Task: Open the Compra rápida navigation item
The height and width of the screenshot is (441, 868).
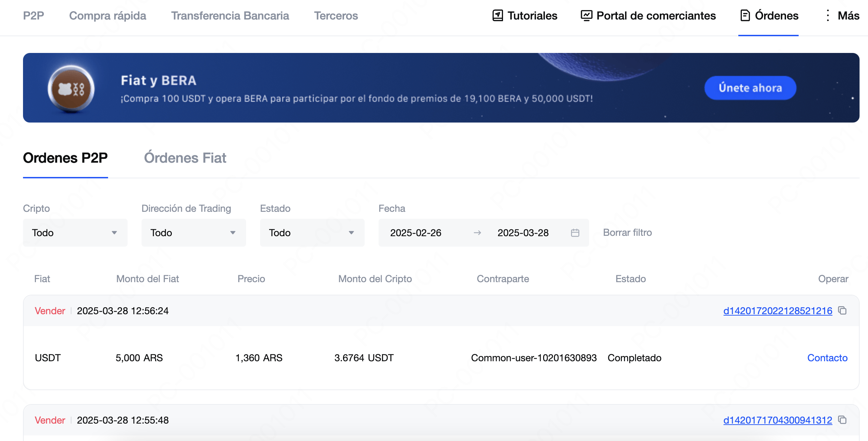Action: pos(108,16)
